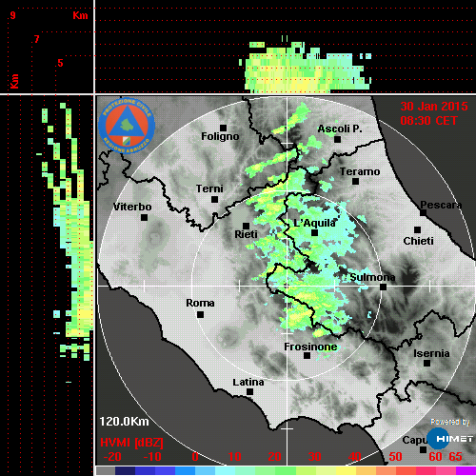Click the 40 dBZ scale value
Image resolution: width=476 pixels, height=476 pixels.
(x=355, y=457)
